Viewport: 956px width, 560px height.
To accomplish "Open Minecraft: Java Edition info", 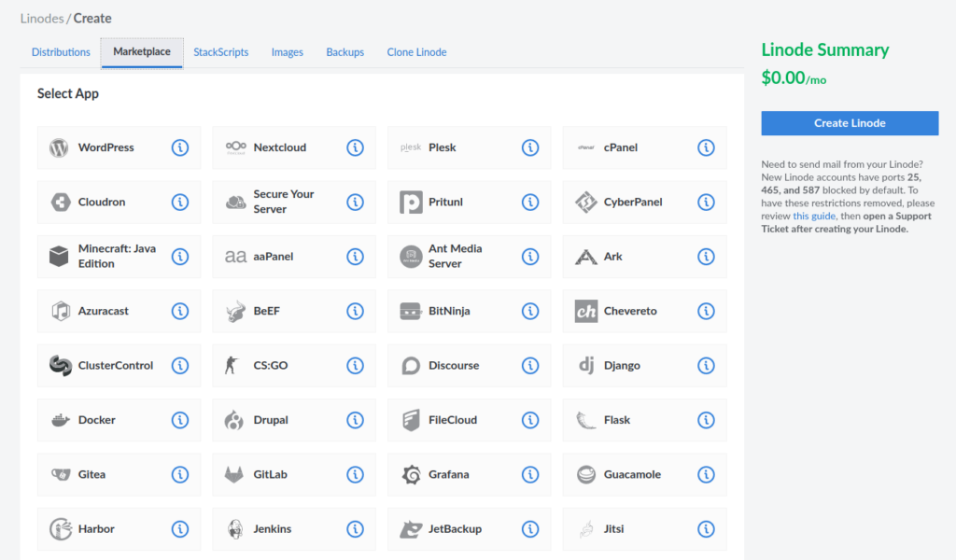I will [x=180, y=257].
